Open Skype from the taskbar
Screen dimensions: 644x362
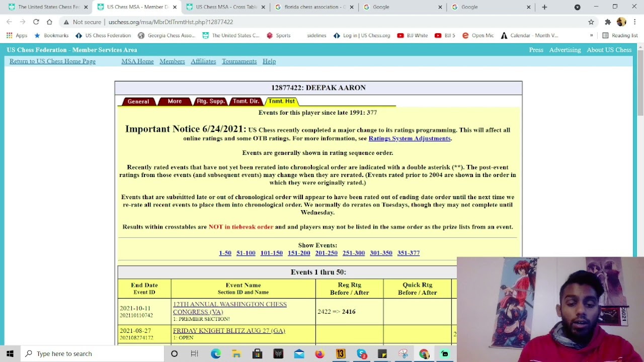(362, 353)
